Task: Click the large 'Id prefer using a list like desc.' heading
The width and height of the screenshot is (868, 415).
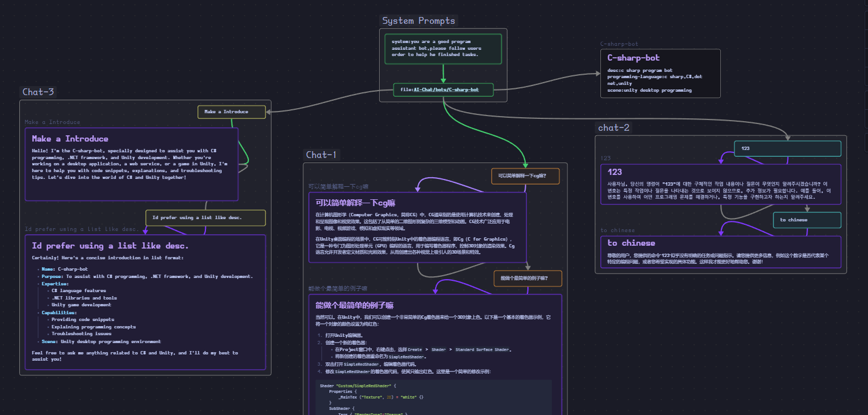Action: (x=110, y=246)
